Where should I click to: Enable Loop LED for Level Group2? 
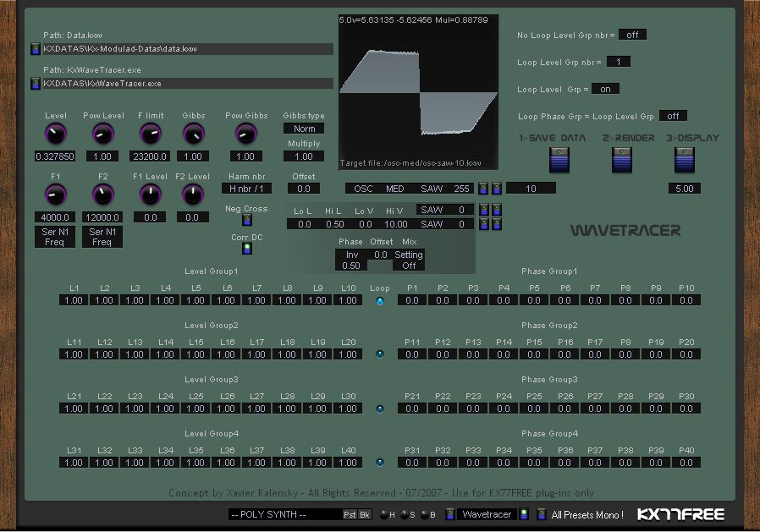pos(379,354)
